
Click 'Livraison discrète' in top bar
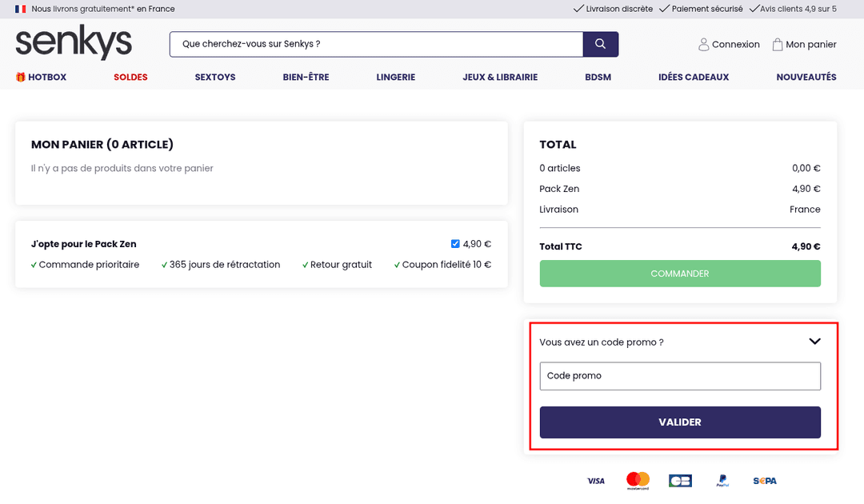[619, 9]
